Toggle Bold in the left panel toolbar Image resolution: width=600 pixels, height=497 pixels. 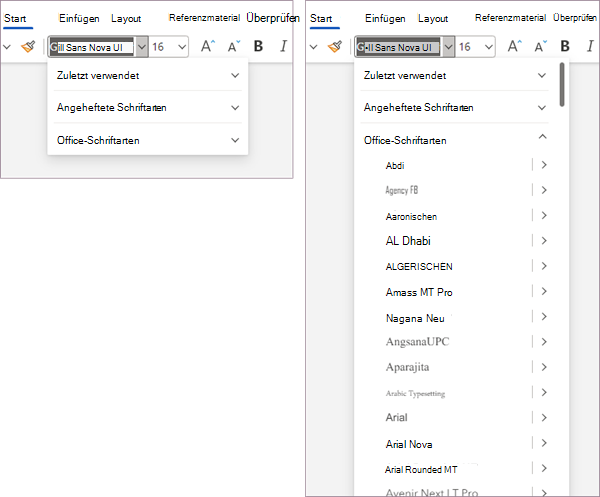coord(258,46)
